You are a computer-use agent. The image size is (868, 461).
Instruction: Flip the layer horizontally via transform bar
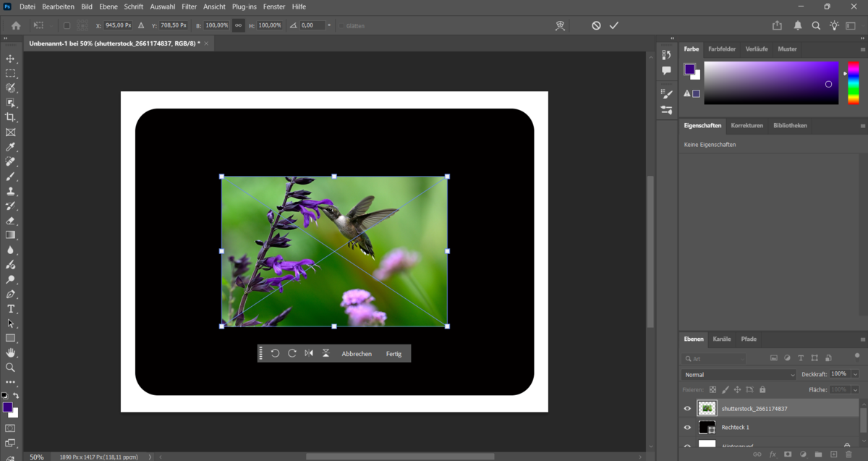pyautogui.click(x=308, y=353)
